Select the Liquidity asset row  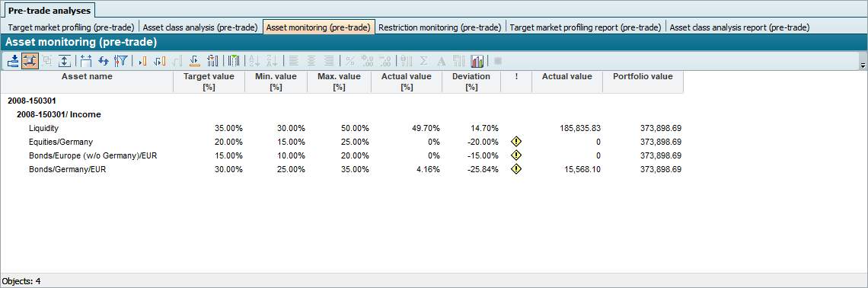[342, 128]
